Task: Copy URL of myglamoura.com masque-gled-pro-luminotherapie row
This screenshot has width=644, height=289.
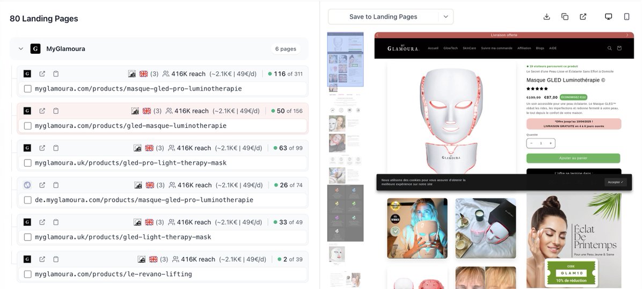Action: tap(56, 74)
